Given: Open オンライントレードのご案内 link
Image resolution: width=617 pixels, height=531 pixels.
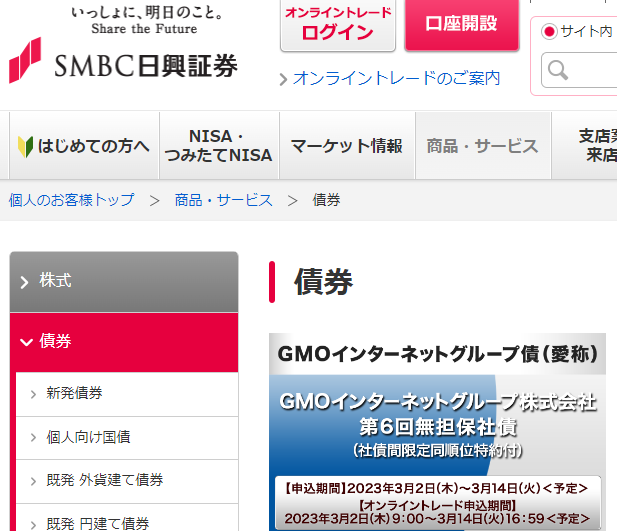Looking at the screenshot, I should pos(396,79).
